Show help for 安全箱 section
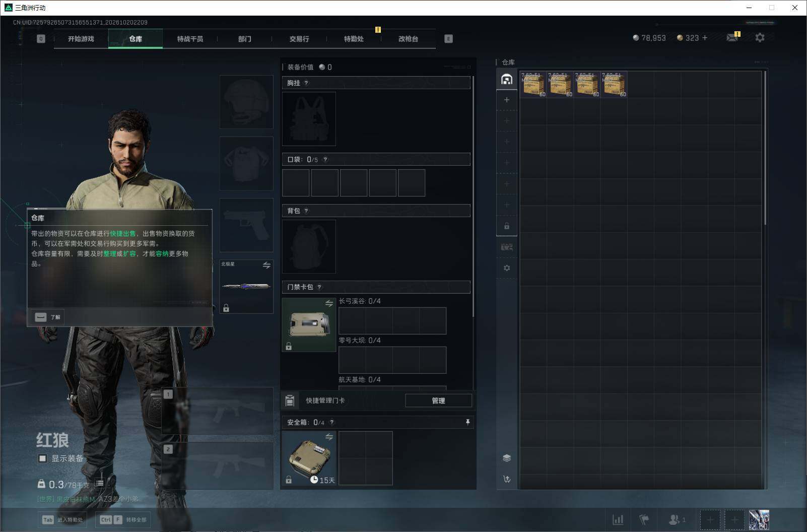Viewport: 807px width, 532px height. [x=332, y=423]
